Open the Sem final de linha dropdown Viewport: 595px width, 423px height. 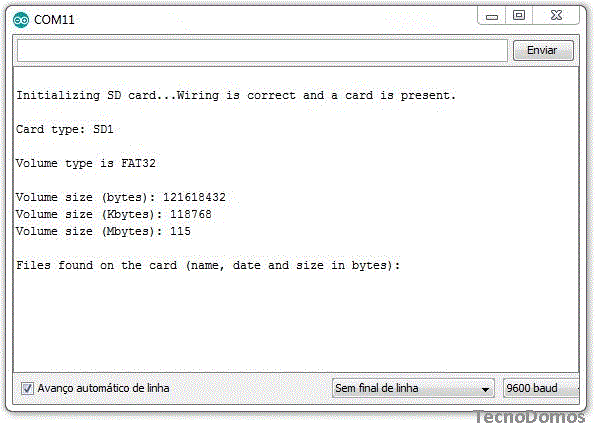[413, 388]
